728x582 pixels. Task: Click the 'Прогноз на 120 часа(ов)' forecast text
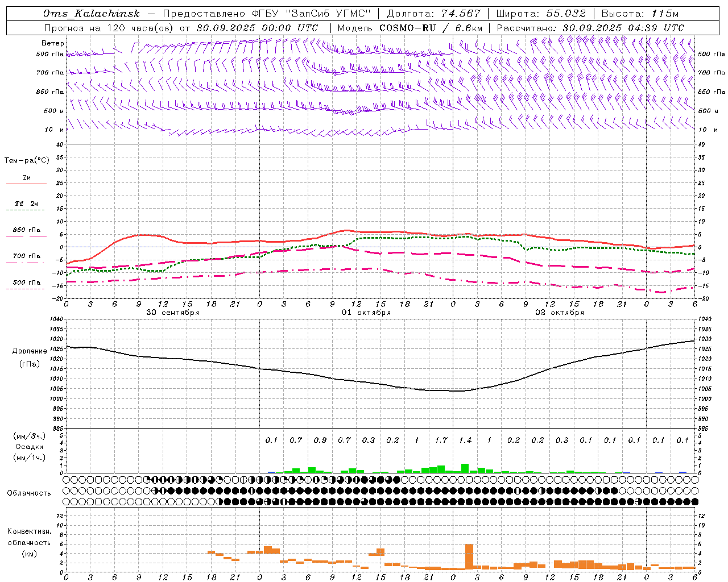[109, 28]
